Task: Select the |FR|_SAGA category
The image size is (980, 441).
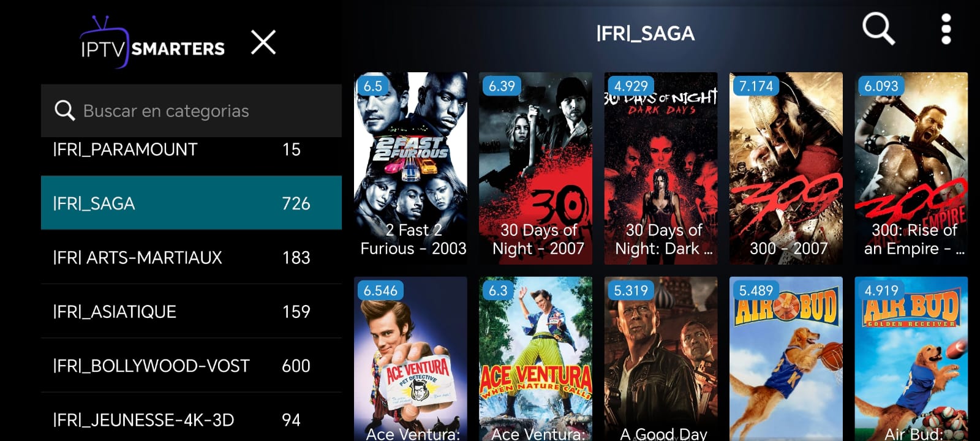Action: (x=191, y=203)
